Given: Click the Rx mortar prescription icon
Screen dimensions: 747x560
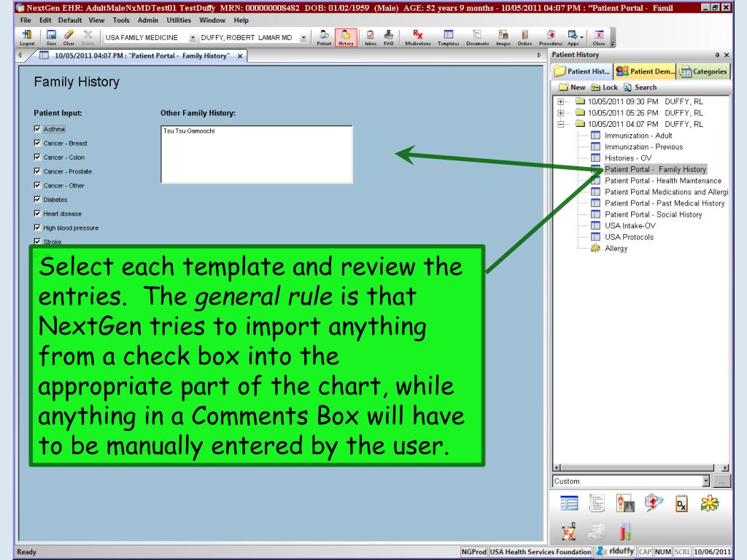Looking at the screenshot, I should (569, 532).
